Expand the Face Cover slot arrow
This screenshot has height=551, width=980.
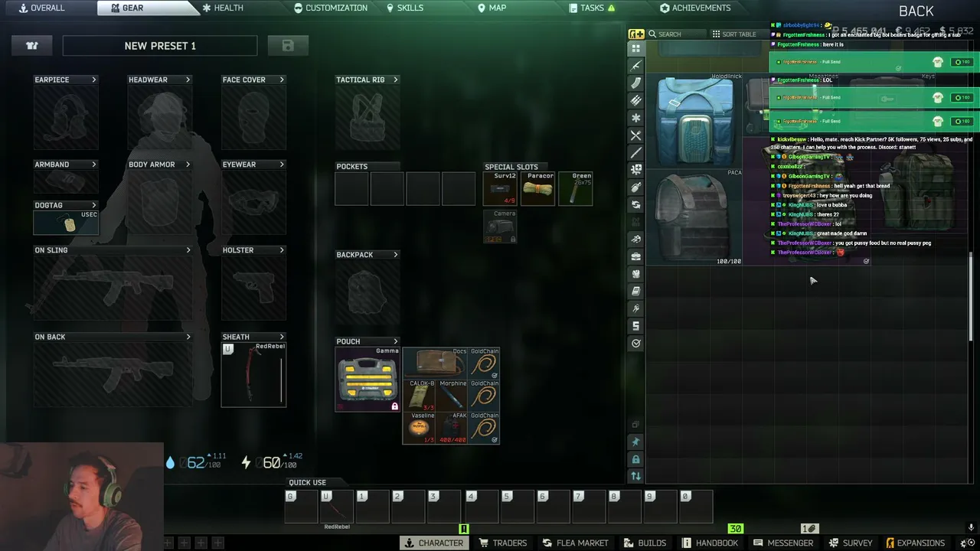point(282,80)
